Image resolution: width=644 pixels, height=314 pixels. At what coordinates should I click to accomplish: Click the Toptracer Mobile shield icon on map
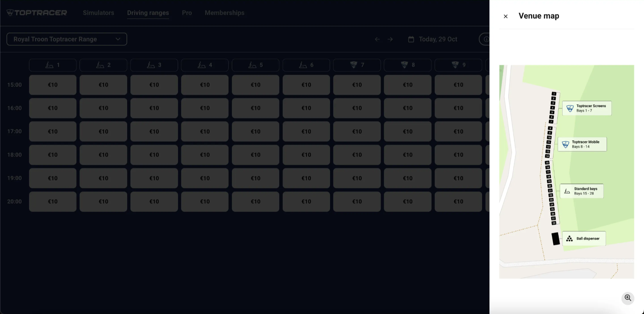click(565, 145)
